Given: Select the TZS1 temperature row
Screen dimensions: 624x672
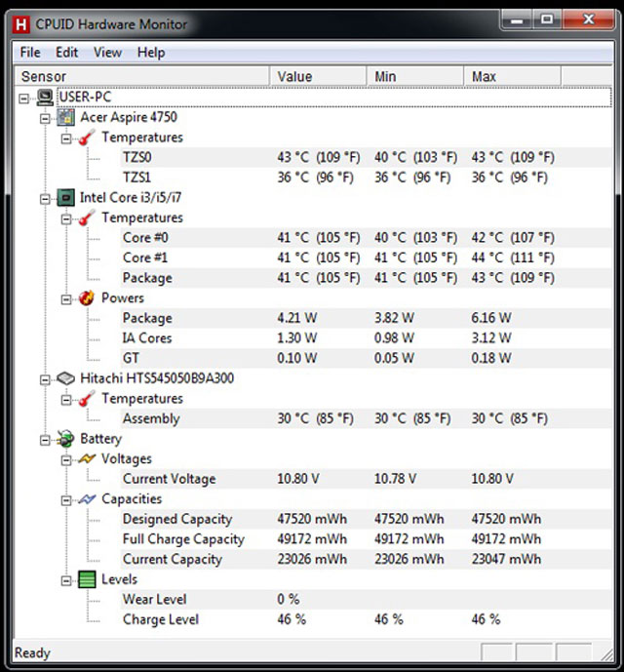Looking at the screenshot, I should [x=366, y=178].
